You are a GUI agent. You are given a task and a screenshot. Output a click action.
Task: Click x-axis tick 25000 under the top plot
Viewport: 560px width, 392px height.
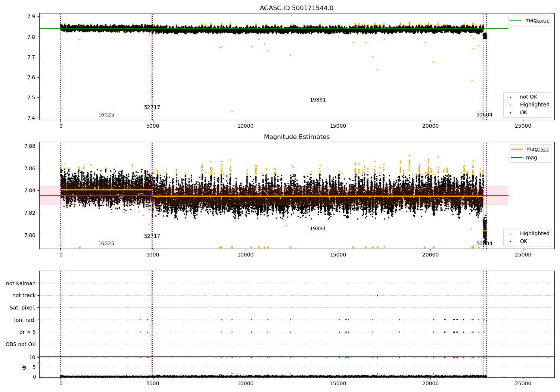pos(523,126)
